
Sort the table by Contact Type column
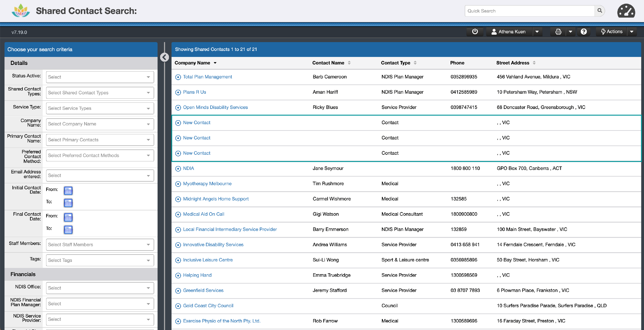click(x=415, y=63)
